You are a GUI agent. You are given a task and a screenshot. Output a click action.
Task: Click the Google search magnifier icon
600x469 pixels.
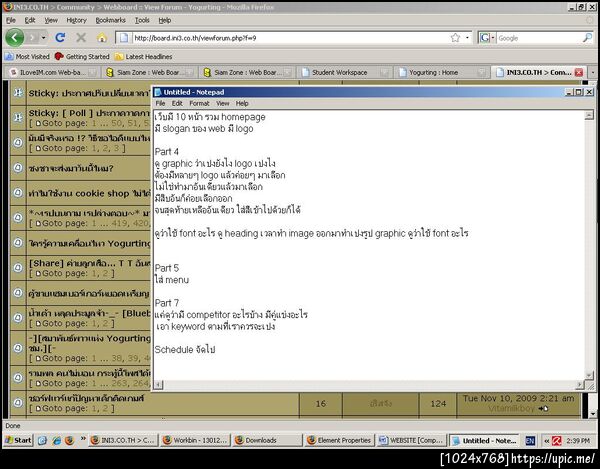(x=587, y=38)
